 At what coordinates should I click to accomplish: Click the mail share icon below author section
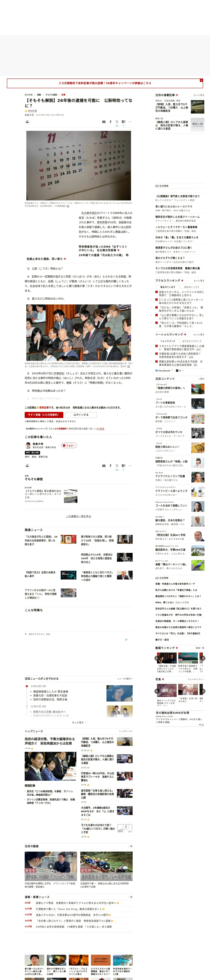pos(104,466)
